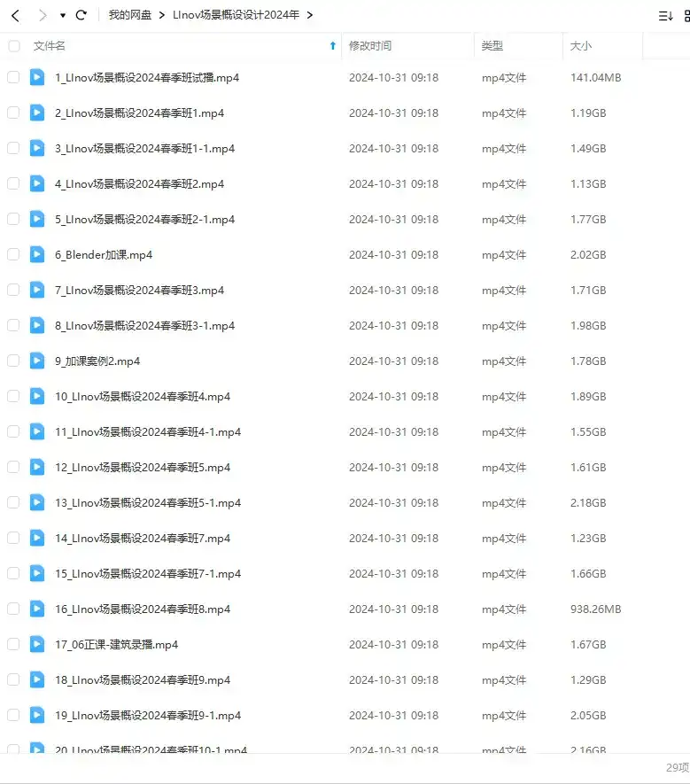Sort by 修改时间 column header
Screen dimensions: 690x784
(370, 46)
